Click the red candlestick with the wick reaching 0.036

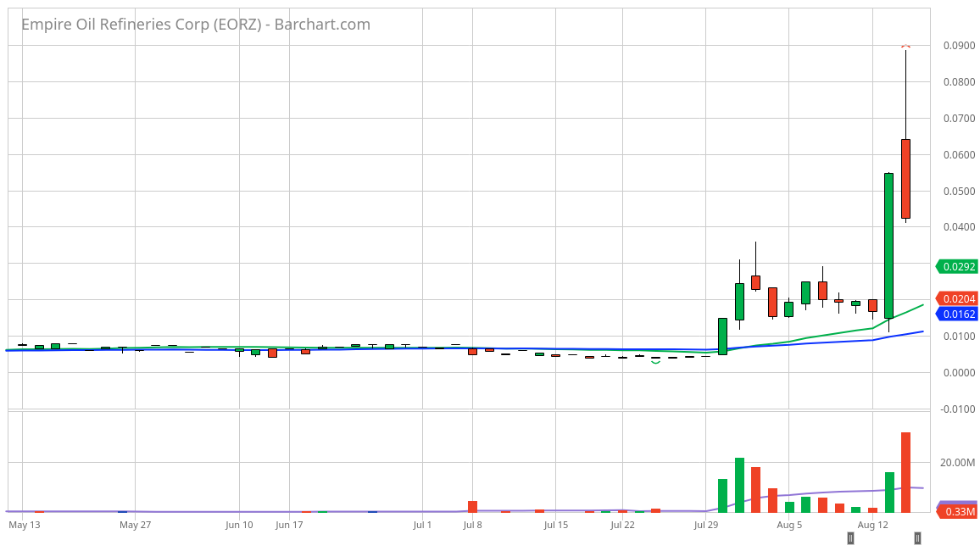[755, 282]
